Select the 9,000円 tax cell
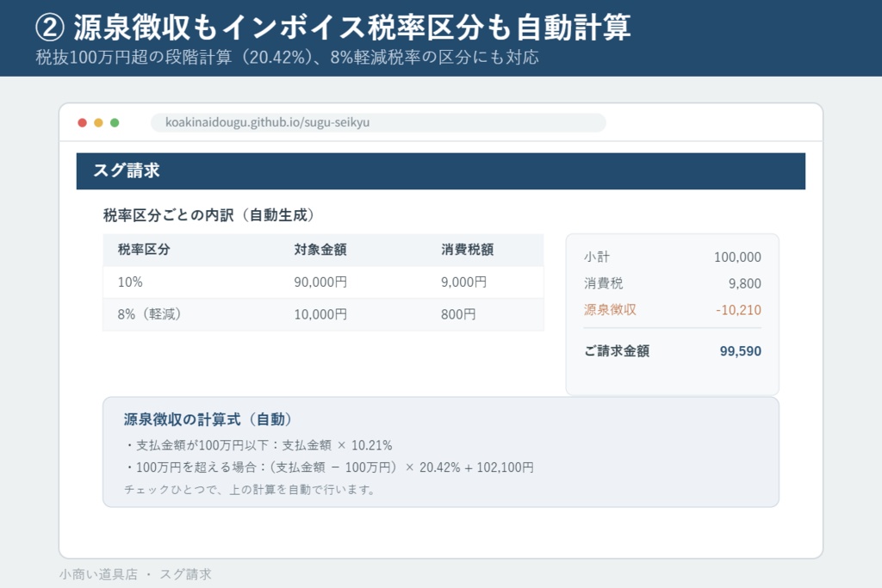The height and width of the screenshot is (588, 882). click(464, 282)
